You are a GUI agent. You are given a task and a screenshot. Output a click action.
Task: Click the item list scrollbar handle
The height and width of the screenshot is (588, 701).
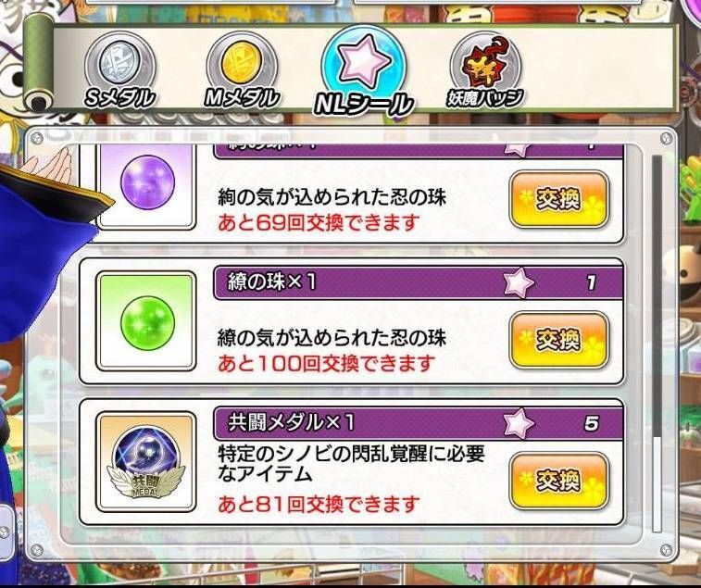pyautogui.click(x=657, y=484)
